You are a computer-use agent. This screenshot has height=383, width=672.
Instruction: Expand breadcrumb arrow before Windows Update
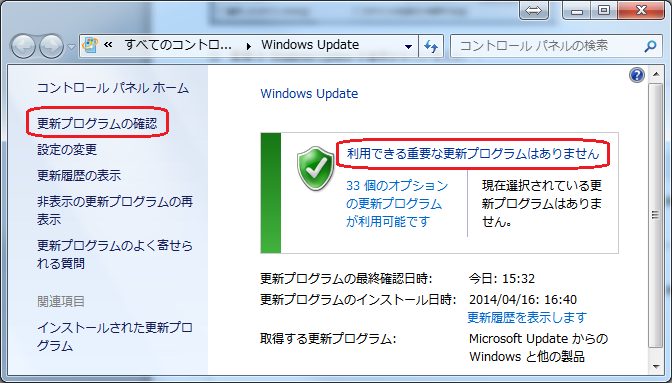tap(249, 46)
